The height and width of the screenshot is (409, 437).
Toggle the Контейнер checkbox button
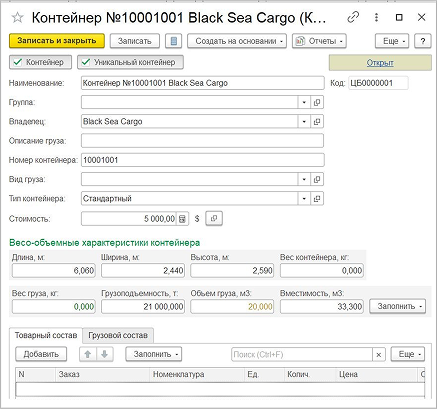coord(40,62)
